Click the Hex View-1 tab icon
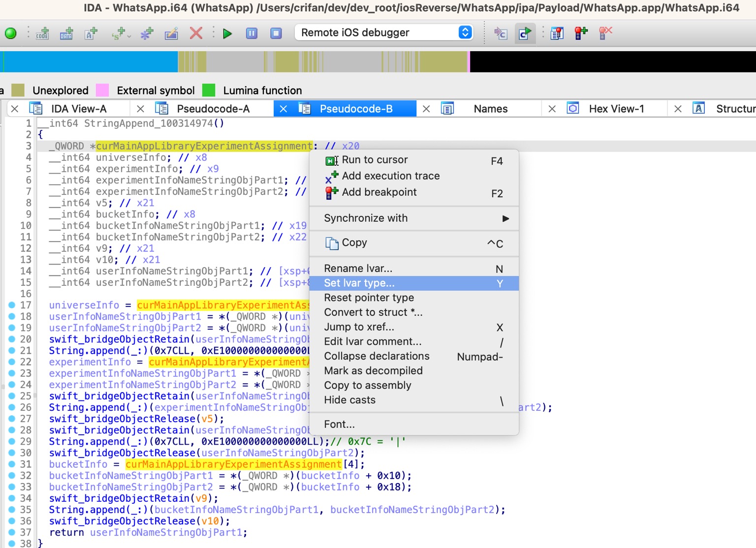The image size is (756, 548). point(573,108)
